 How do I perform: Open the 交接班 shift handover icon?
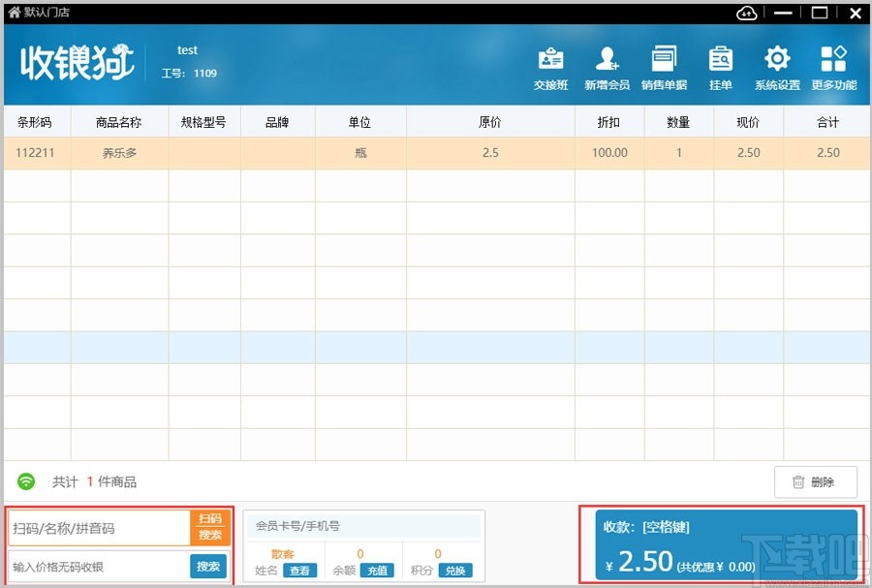pyautogui.click(x=550, y=69)
